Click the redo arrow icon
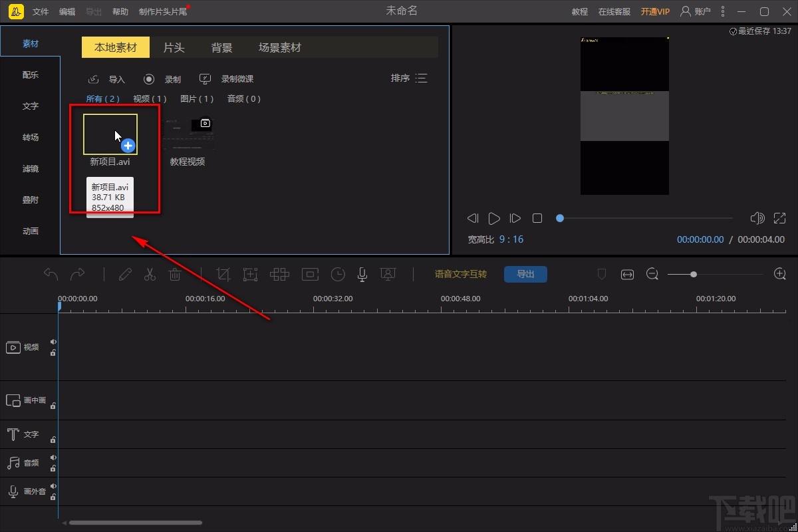 click(78, 274)
